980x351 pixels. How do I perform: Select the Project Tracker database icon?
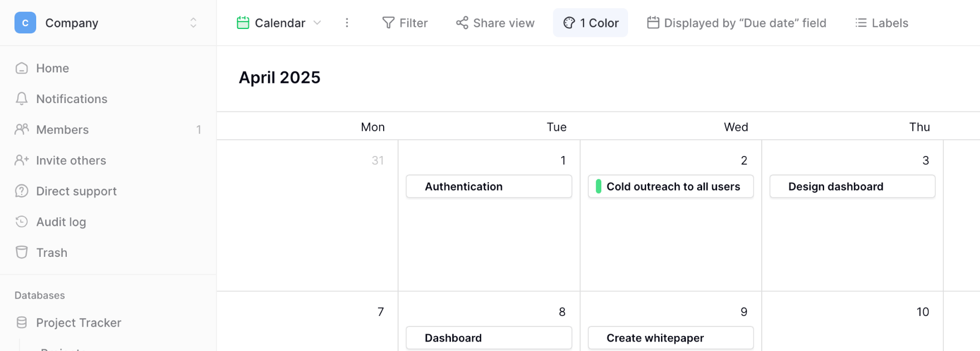(22, 323)
